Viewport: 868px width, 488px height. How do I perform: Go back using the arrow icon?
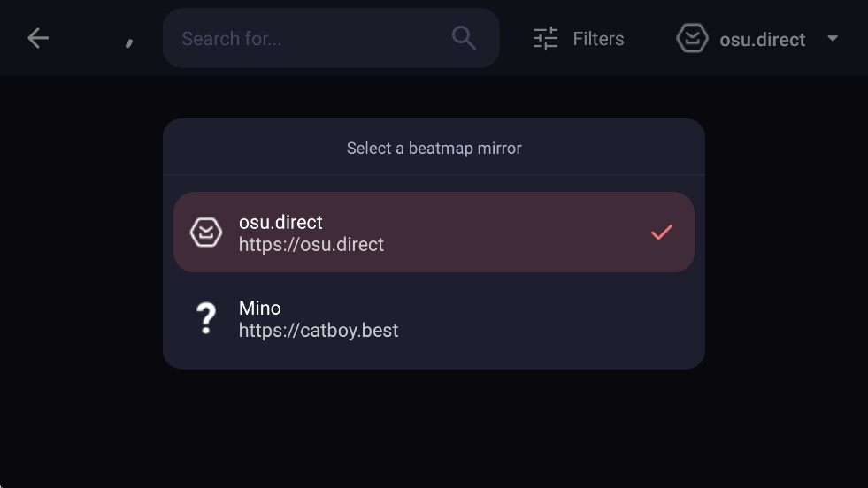pyautogui.click(x=38, y=38)
